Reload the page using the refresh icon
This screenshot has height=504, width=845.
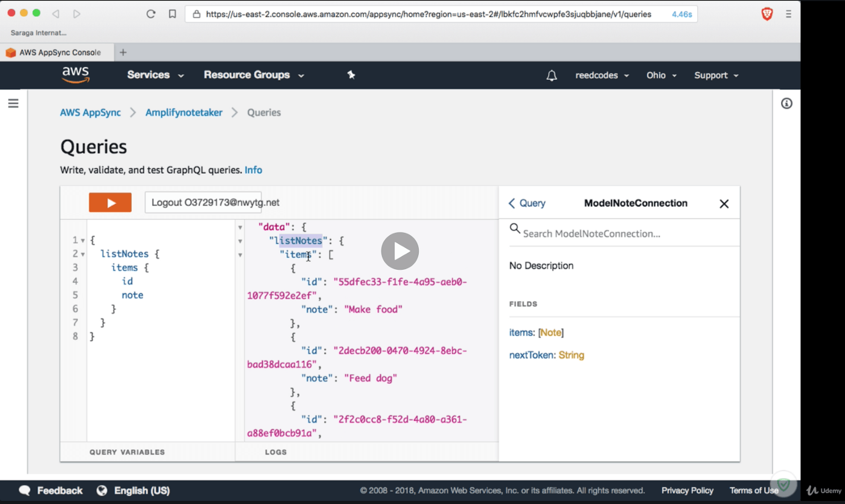coord(151,13)
